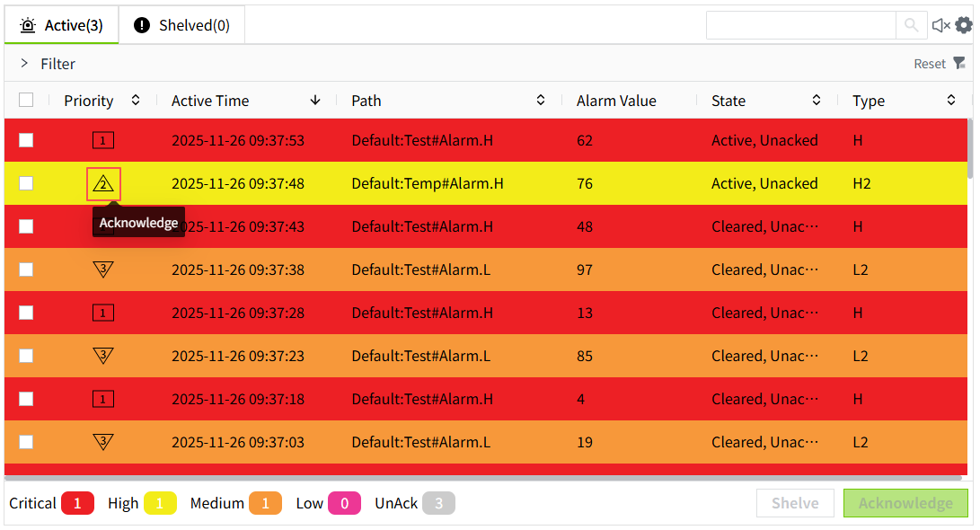Switch to the Shelved(0) tab
Viewport: 980px width, 530px height.
(x=182, y=25)
